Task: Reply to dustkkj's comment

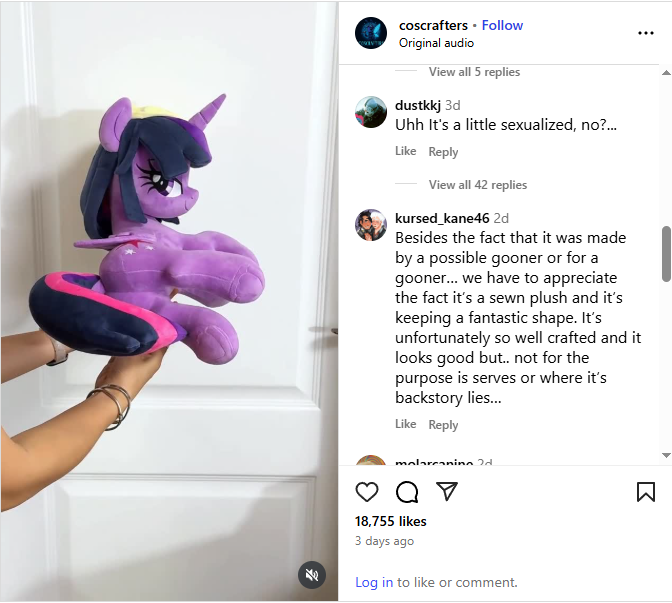Action: pos(443,152)
